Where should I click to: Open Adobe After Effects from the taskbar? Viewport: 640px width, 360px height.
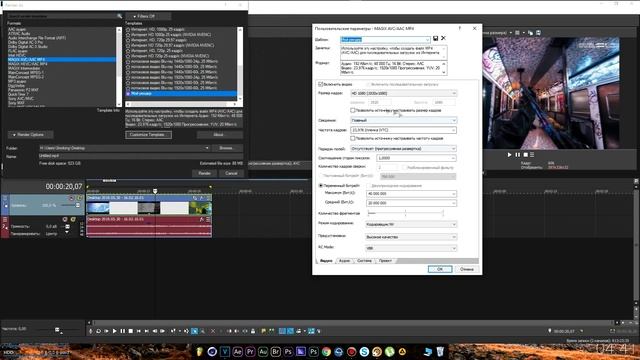click(x=237, y=351)
